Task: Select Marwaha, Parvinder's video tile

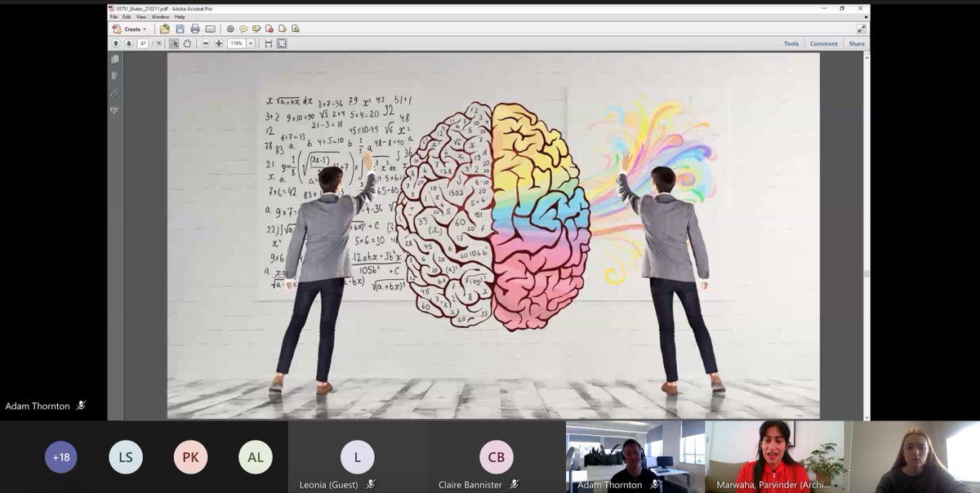Action: pos(774,457)
